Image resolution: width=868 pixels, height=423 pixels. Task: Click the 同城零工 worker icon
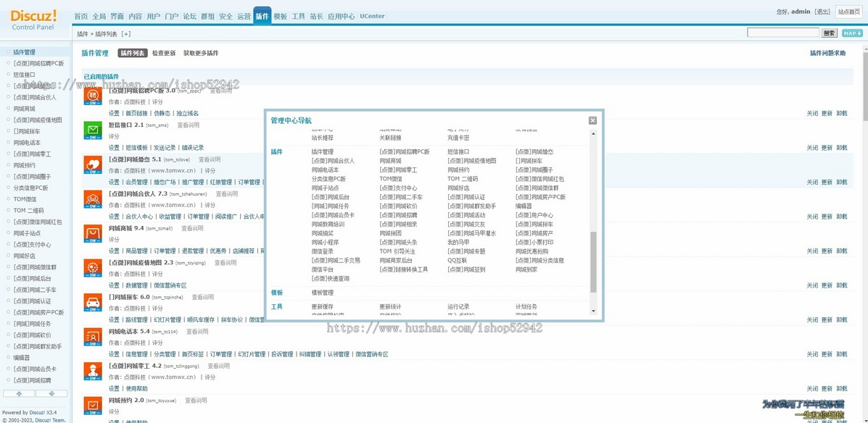[92, 371]
